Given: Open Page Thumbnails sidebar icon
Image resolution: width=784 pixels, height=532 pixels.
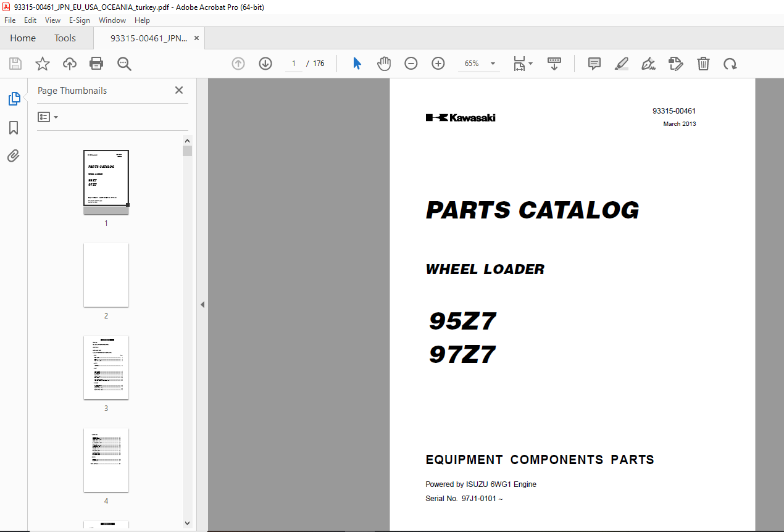Looking at the screenshot, I should point(14,98).
